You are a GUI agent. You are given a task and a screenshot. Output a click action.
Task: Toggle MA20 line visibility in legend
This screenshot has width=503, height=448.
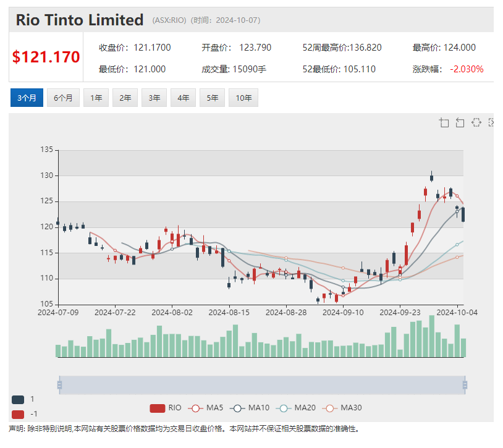tap(296, 408)
